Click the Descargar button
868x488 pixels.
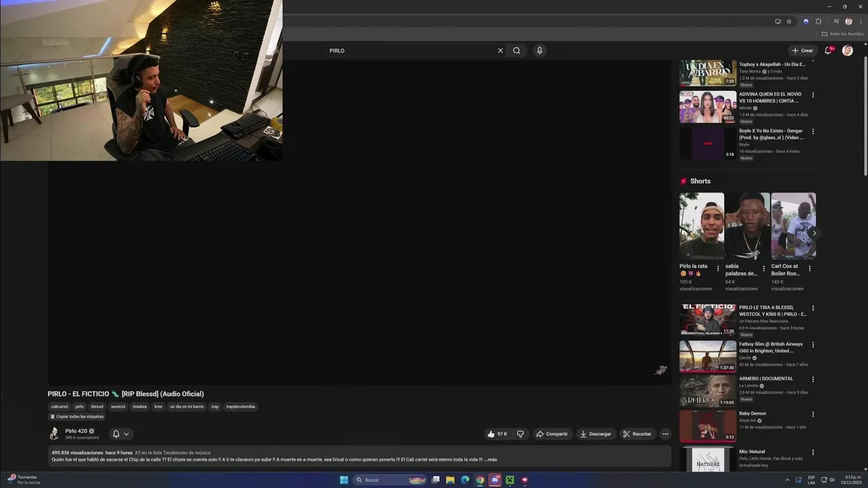595,434
